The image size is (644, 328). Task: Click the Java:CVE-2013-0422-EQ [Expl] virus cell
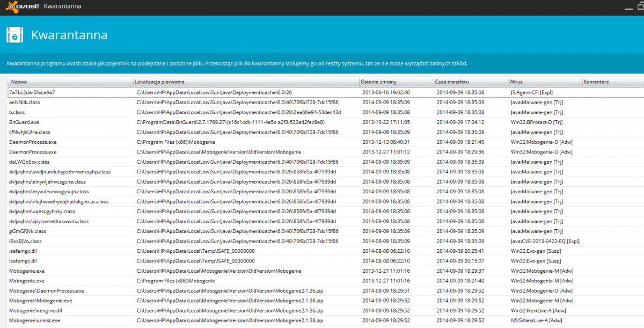tap(545, 241)
